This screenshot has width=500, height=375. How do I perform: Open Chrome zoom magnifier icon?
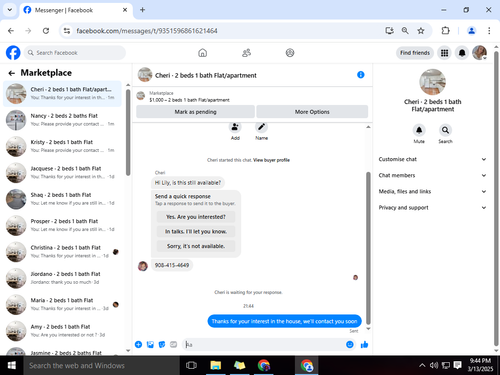[405, 31]
